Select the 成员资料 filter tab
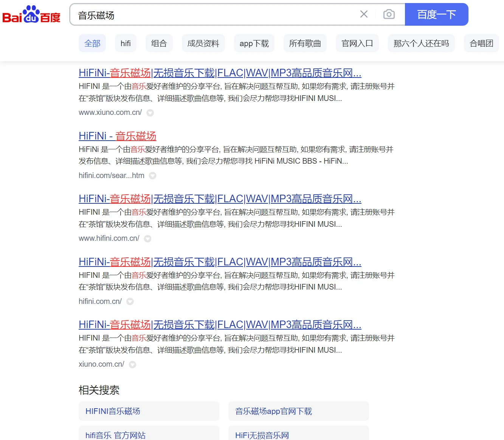This screenshot has width=504, height=440. 203,43
